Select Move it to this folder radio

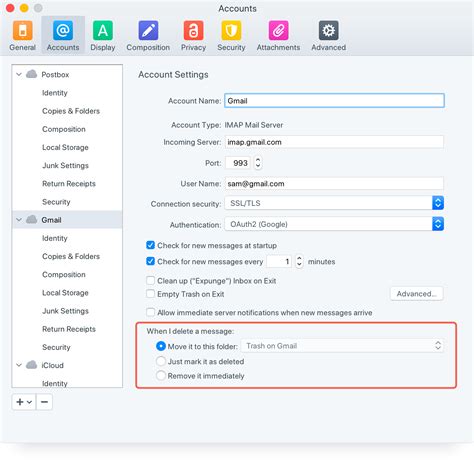pyautogui.click(x=161, y=346)
